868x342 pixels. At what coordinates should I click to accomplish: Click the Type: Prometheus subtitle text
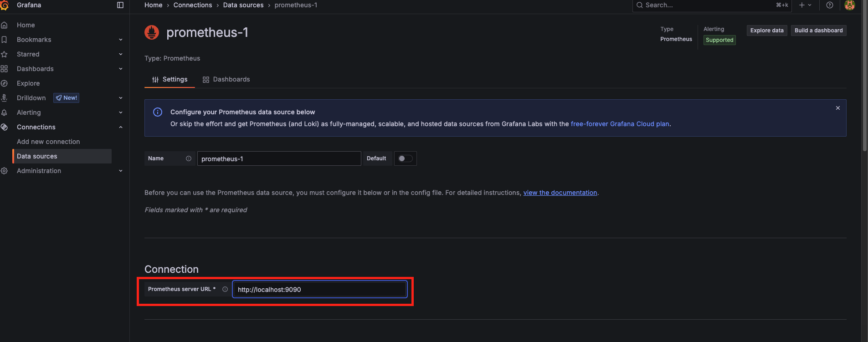tap(172, 58)
